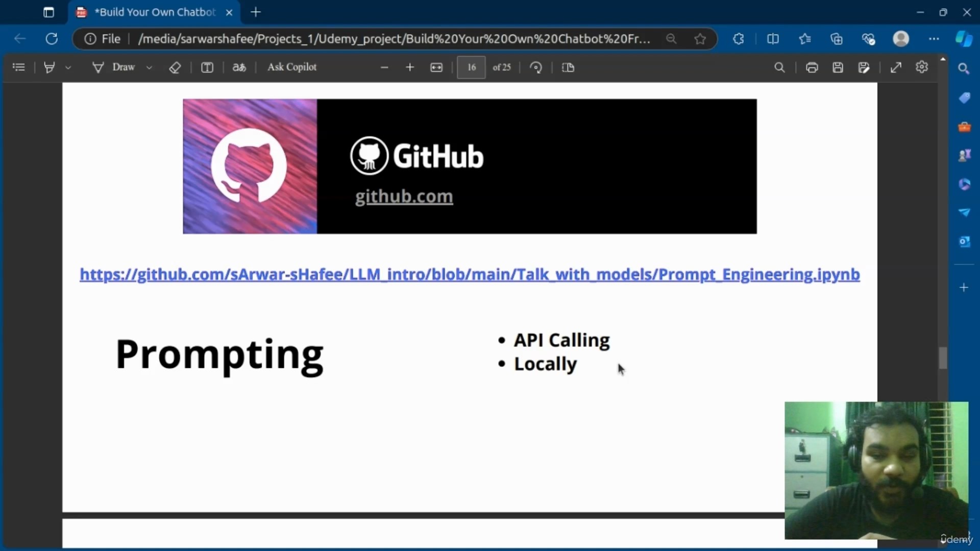
Task: Open sidebar Outlook icon
Action: 964,241
